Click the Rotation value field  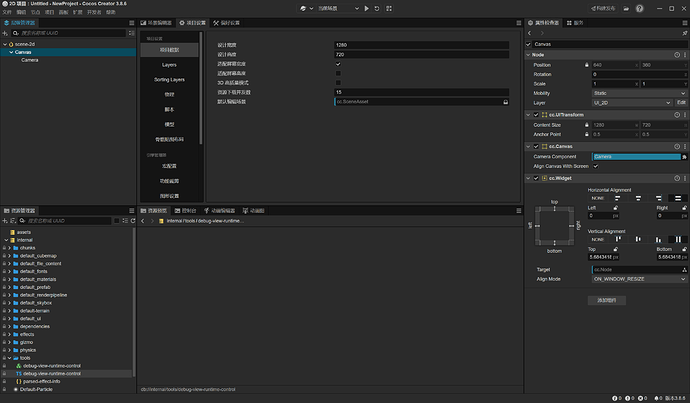click(x=639, y=74)
